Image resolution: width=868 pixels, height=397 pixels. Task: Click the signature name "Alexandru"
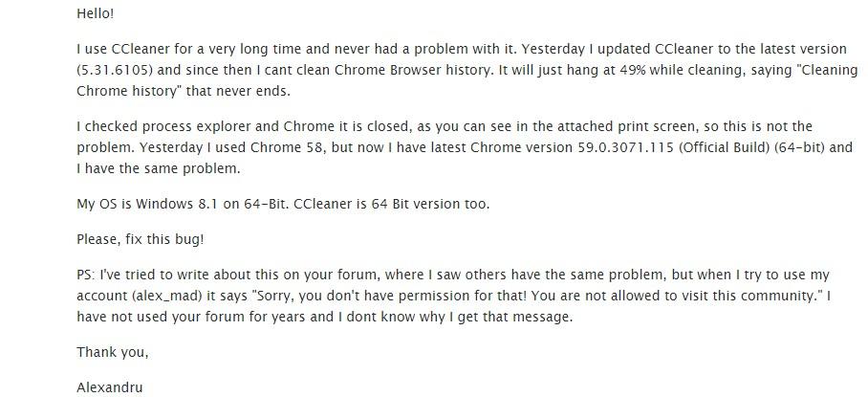coord(110,387)
